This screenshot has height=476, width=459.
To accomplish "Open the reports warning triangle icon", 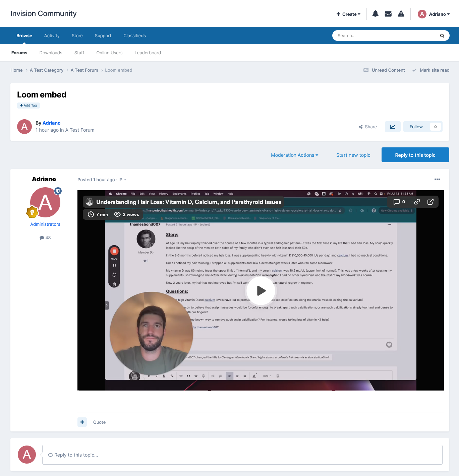I will coord(401,14).
